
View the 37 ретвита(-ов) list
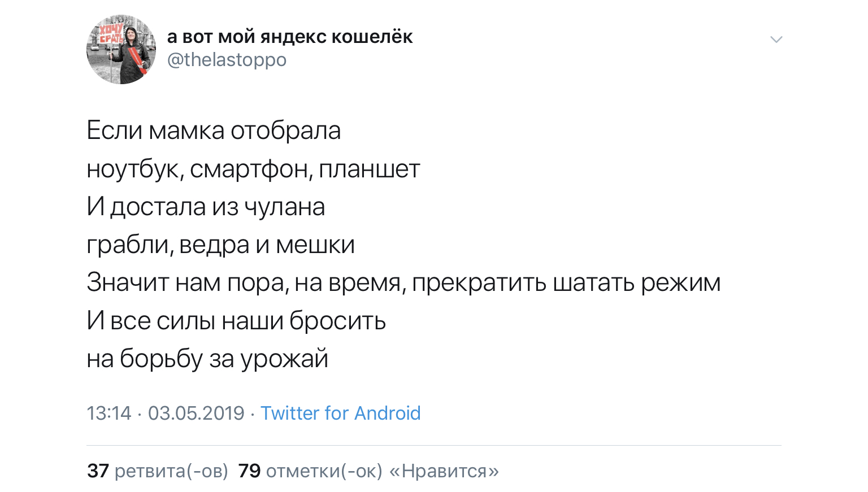pyautogui.click(x=158, y=471)
